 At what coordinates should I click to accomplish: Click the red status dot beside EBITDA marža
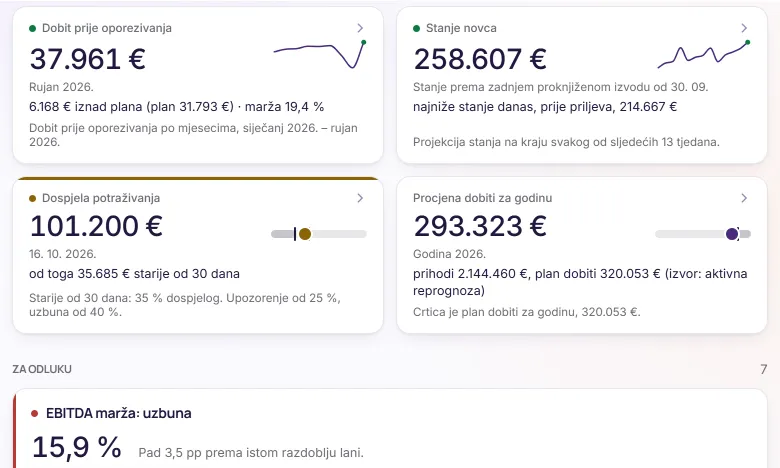click(x=34, y=413)
